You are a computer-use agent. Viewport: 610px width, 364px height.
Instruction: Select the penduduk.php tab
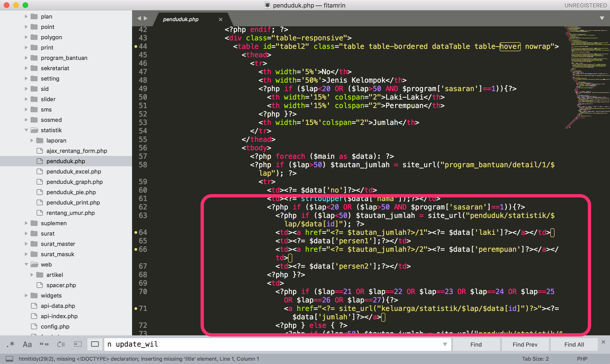point(180,19)
